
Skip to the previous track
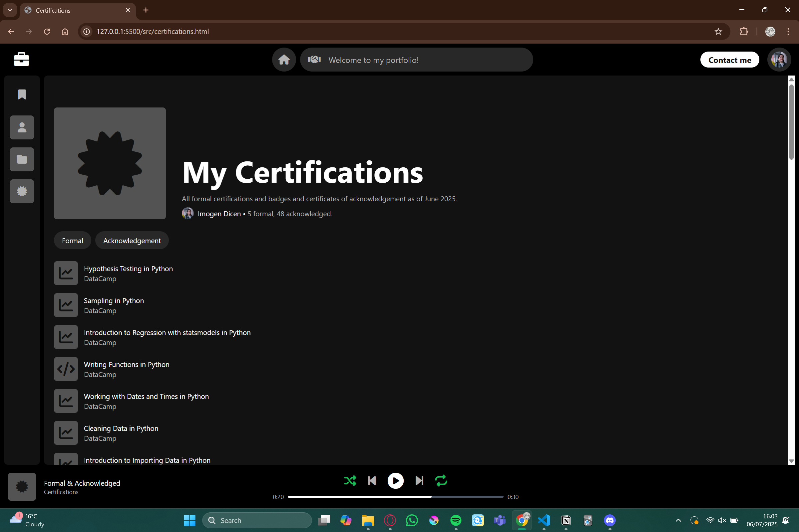[372, 481]
